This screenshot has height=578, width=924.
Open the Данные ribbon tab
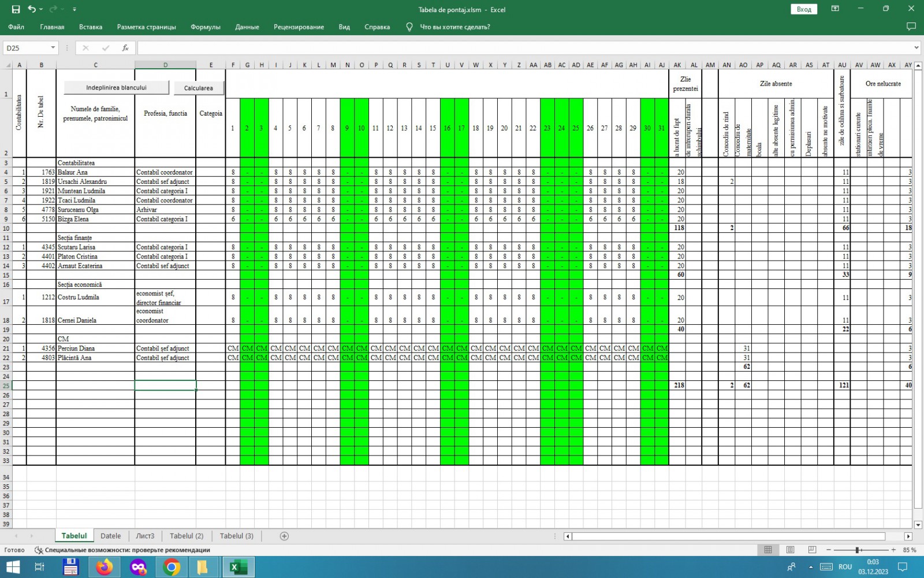click(247, 27)
